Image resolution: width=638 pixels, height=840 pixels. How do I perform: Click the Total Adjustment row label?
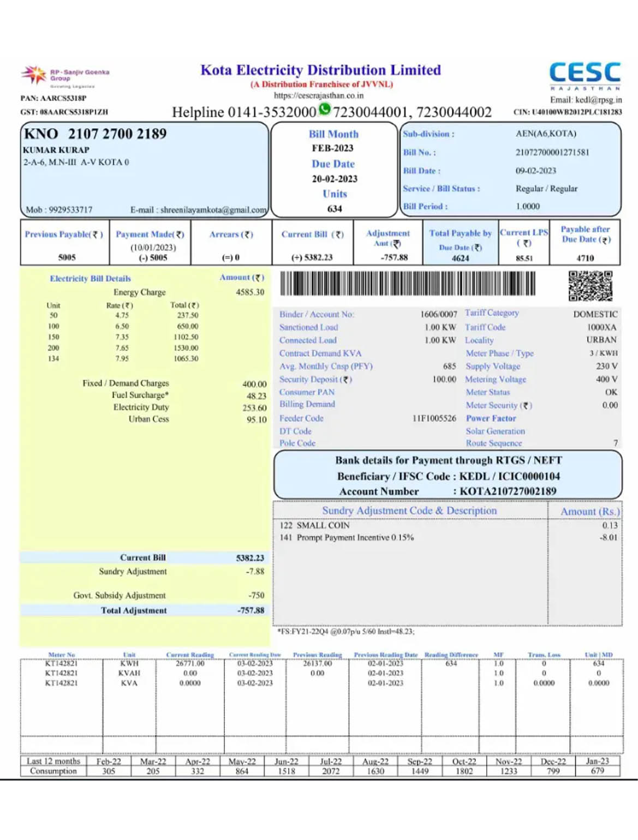(134, 611)
